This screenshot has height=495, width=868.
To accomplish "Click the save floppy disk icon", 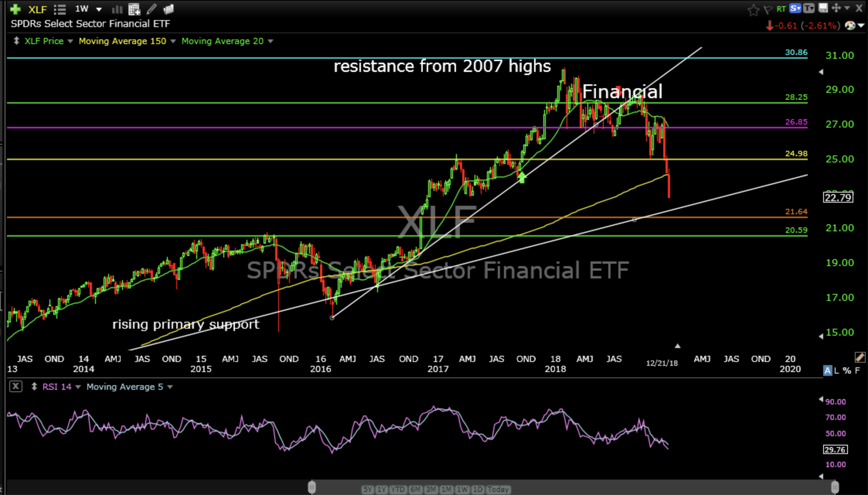I will coord(823,8).
